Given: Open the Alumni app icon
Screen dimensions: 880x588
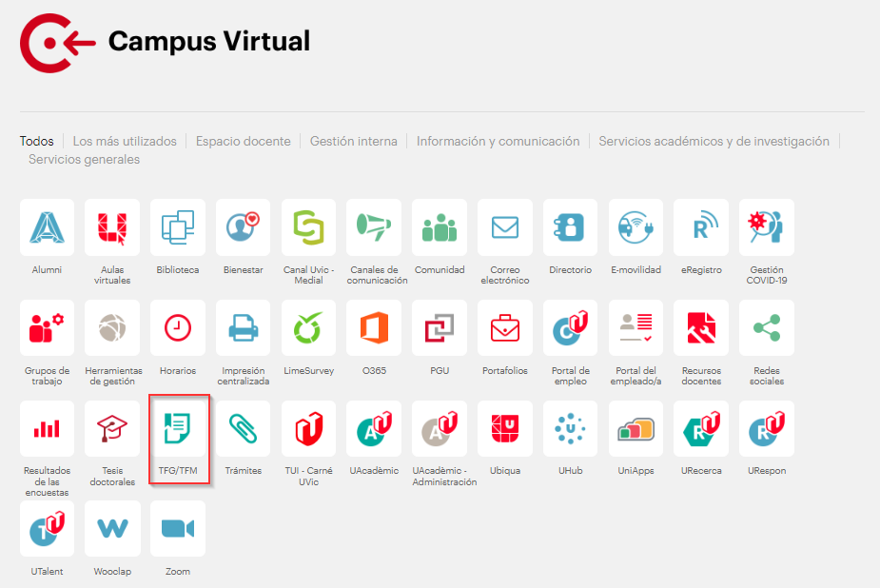Looking at the screenshot, I should coord(47,227).
